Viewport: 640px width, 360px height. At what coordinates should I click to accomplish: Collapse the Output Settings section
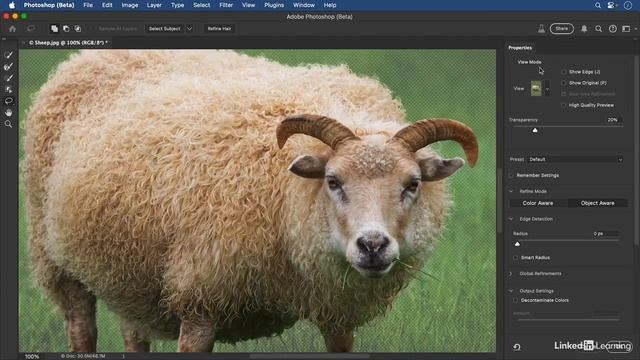pos(511,291)
